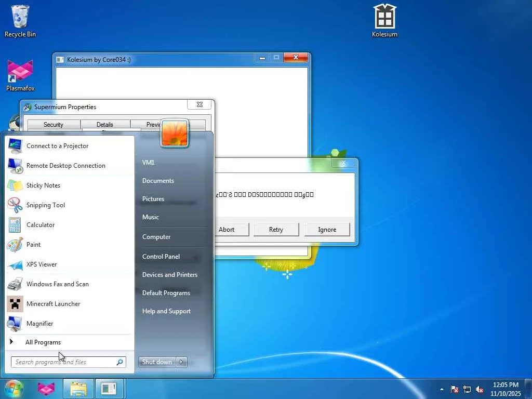
Task: Switch to Details tab in Supermium Properties
Action: (x=105, y=125)
